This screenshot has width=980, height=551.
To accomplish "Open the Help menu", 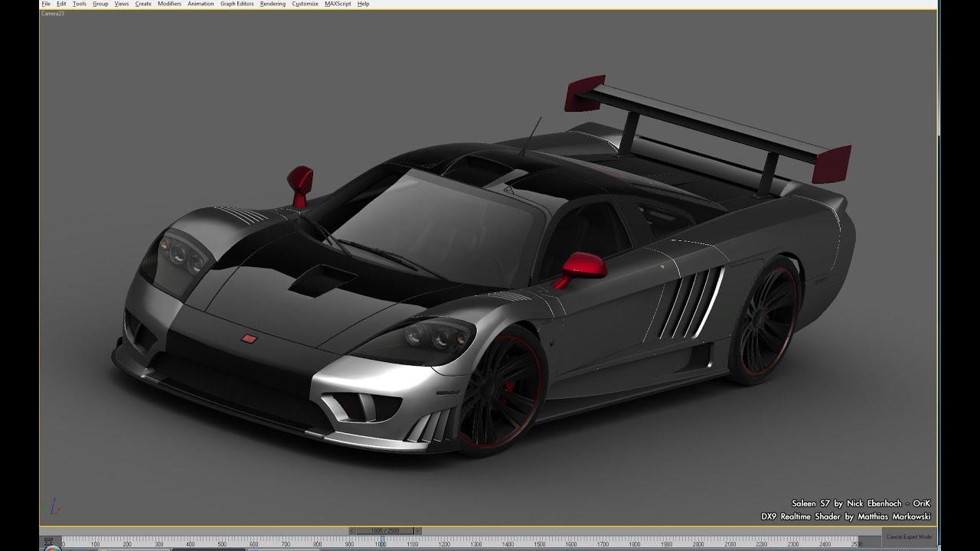I will point(363,4).
